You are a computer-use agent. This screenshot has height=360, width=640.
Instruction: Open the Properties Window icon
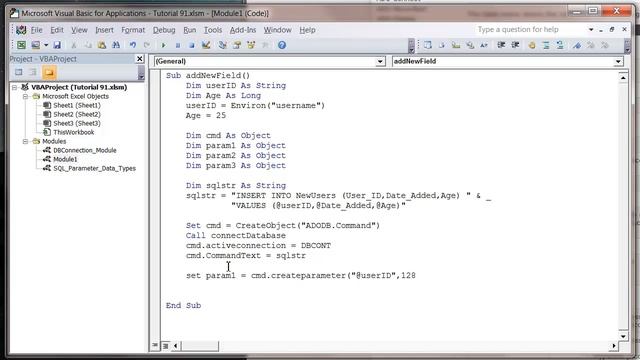[x=237, y=45]
